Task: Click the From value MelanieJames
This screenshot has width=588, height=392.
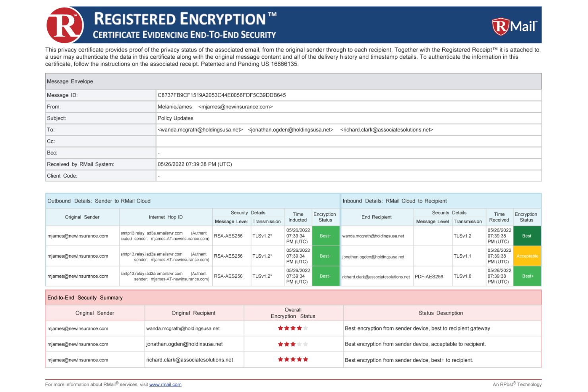Action: point(175,107)
